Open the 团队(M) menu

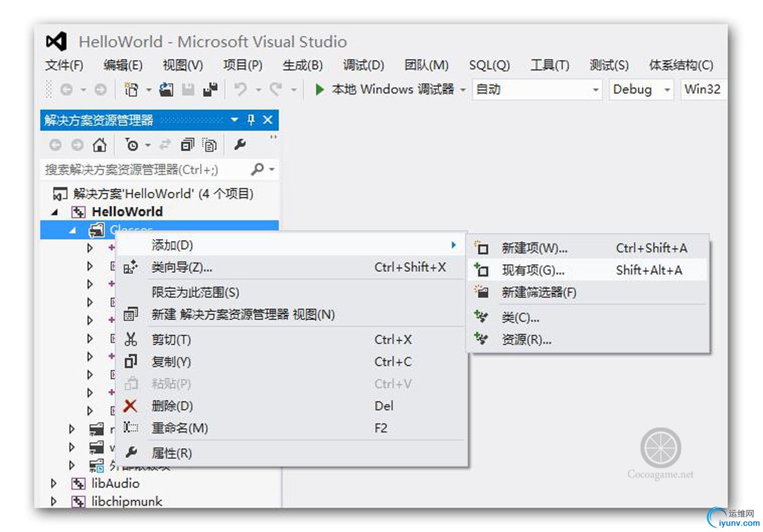pos(426,65)
